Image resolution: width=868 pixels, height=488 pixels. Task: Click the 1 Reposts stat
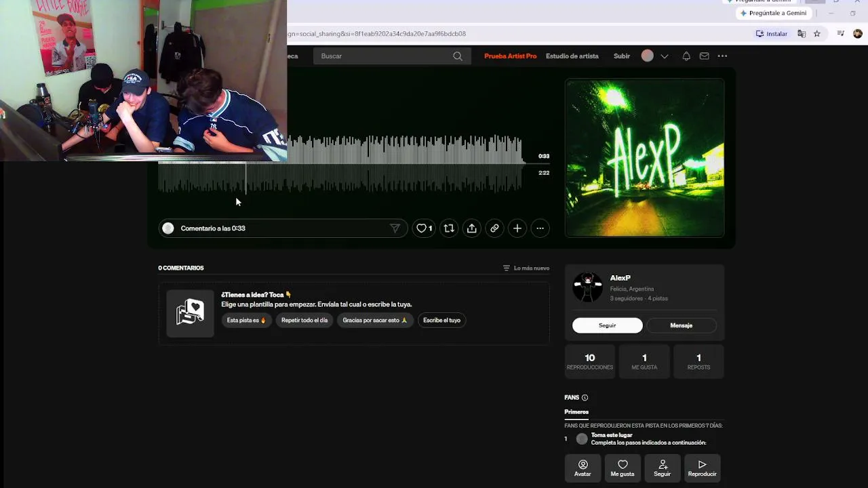[698, 361]
